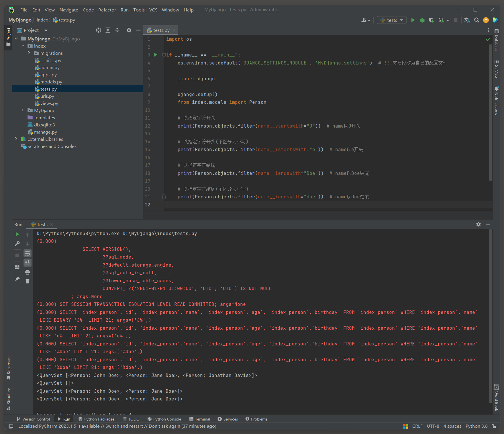Viewport: 504px width, 434px height.
Task: Expand the MyDjango subfolder
Action: click(23, 110)
